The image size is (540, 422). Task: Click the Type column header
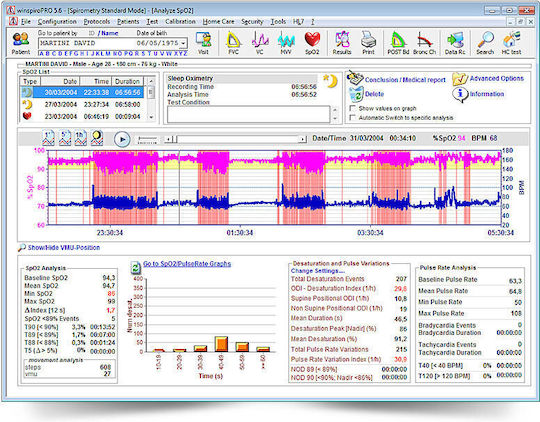click(31, 82)
